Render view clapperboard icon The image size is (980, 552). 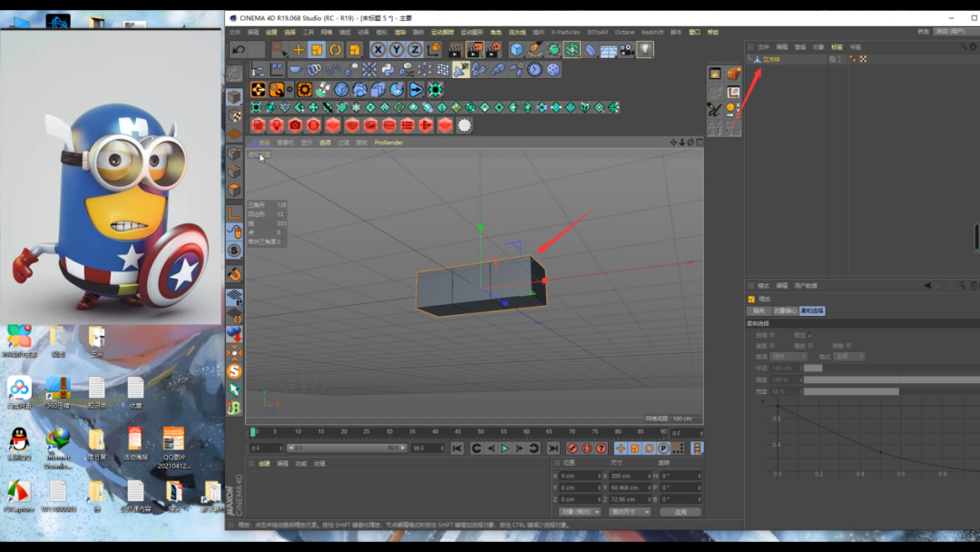456,49
